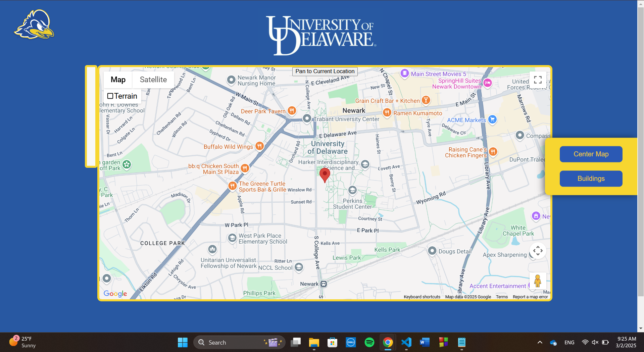This screenshot has width=644, height=352.
Task: Click ACME Markets shopping cart marker
Action: tap(492, 119)
